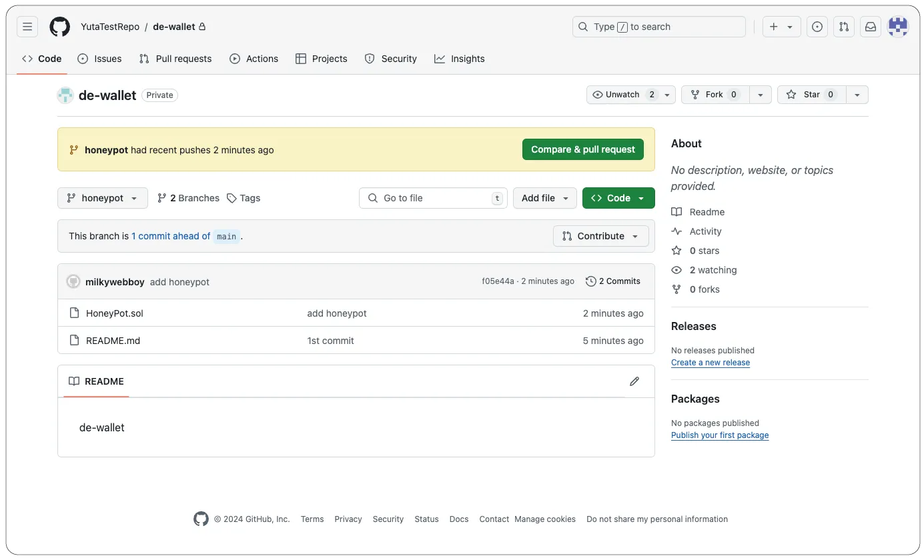This screenshot has width=924, height=560.
Task: Open the Star lists dropdown arrow
Action: tap(857, 95)
